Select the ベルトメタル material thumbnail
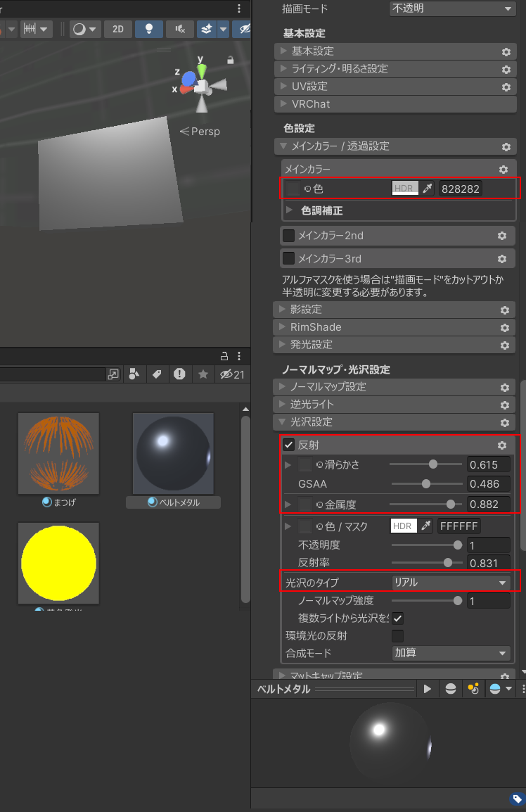The height and width of the screenshot is (812, 526). pos(173,453)
